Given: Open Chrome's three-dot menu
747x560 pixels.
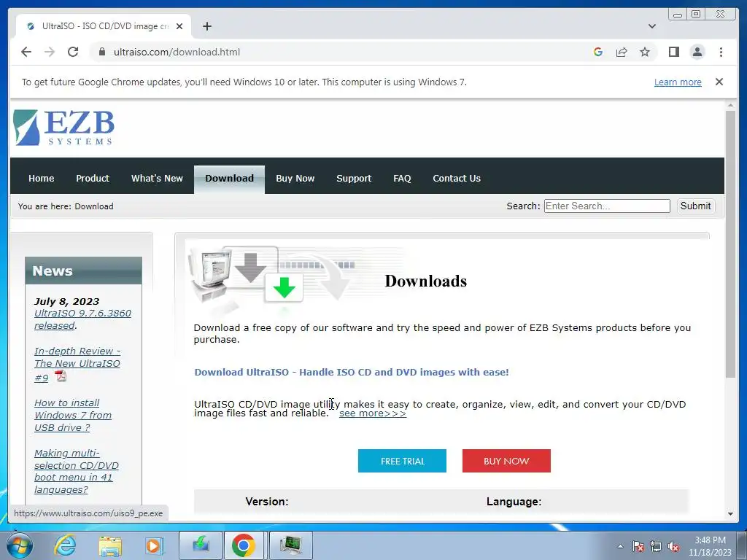Looking at the screenshot, I should [721, 52].
